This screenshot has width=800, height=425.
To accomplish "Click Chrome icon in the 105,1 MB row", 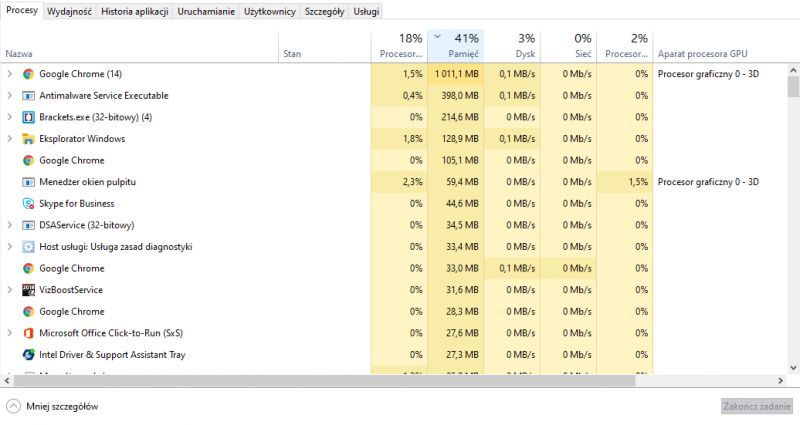I will click(29, 160).
